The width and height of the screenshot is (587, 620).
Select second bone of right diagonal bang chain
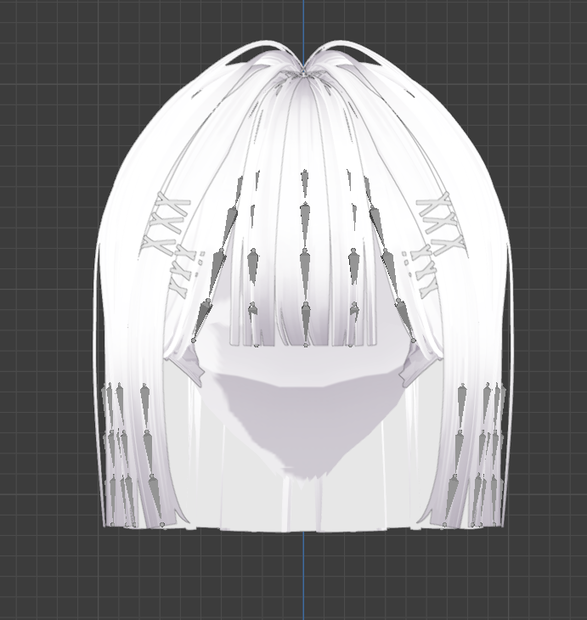(376, 226)
